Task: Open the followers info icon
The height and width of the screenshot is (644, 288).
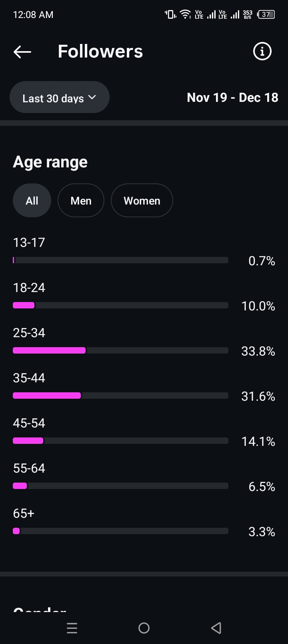Action: coord(262,52)
